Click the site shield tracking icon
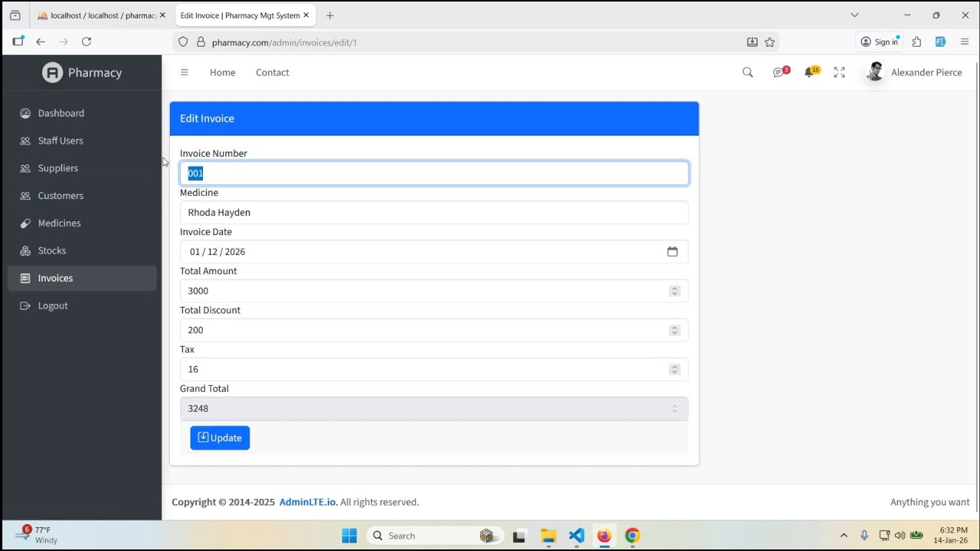This screenshot has height=551, width=980. click(x=183, y=42)
